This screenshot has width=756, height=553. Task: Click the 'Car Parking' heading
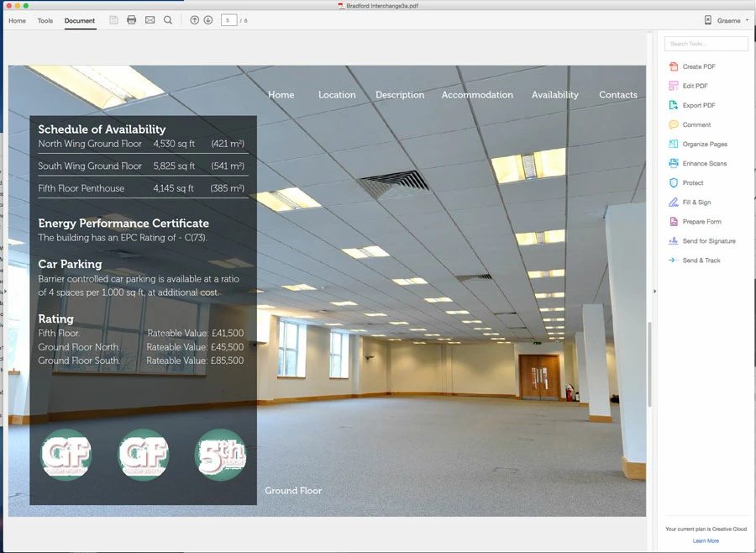(70, 264)
